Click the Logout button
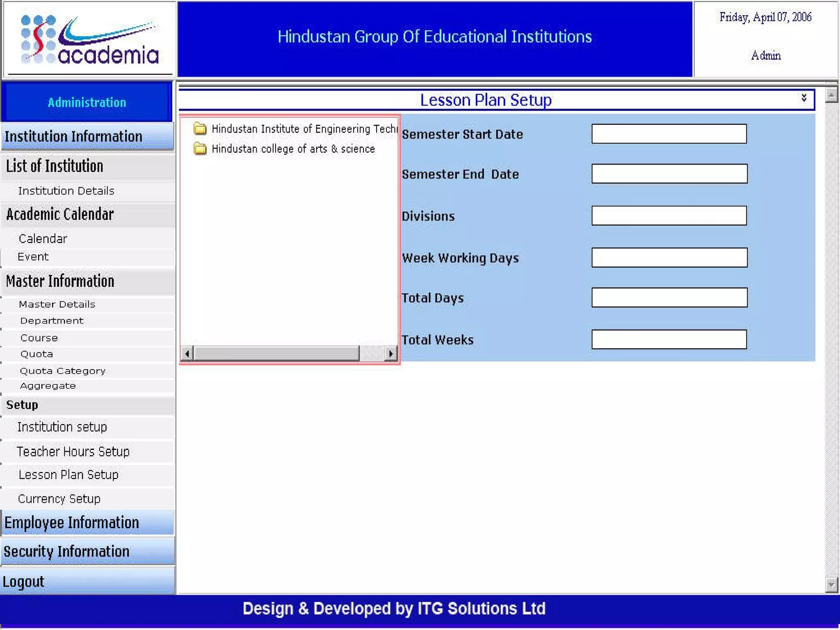 coord(23,582)
